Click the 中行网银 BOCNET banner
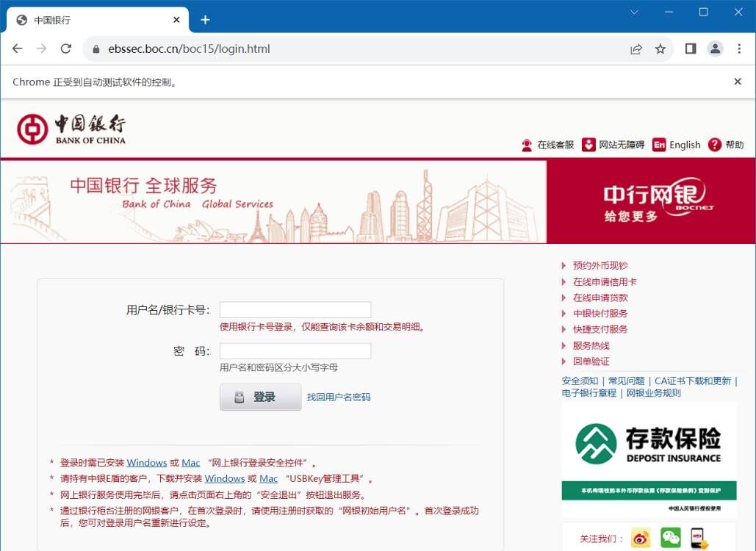The height and width of the screenshot is (551, 756). (x=651, y=201)
